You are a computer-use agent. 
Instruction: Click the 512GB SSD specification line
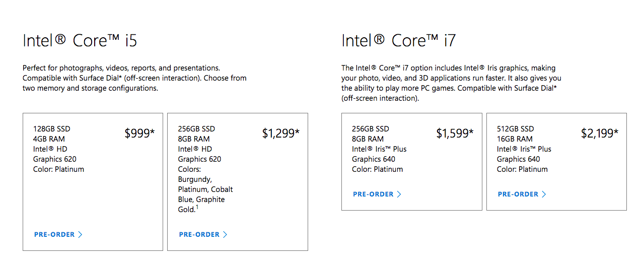[x=515, y=129]
